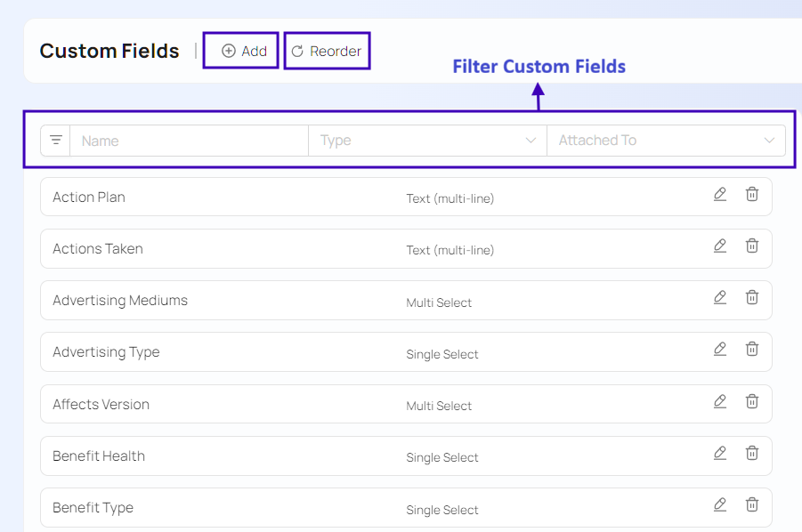The image size is (802, 532).
Task: Edit the Advertising Type field
Action: pos(720,349)
